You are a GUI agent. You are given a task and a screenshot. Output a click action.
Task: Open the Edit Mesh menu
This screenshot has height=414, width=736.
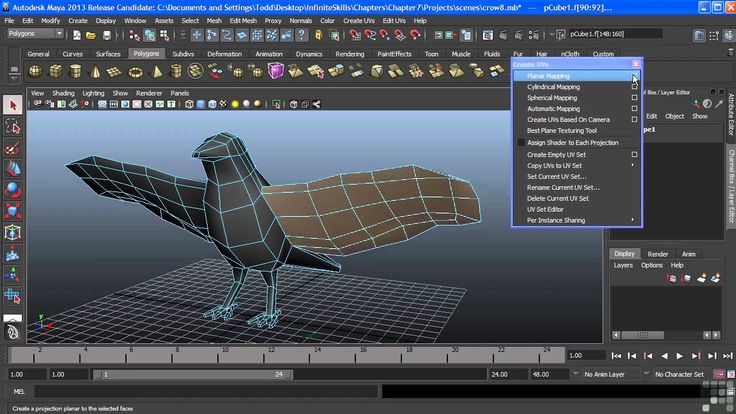click(243, 20)
